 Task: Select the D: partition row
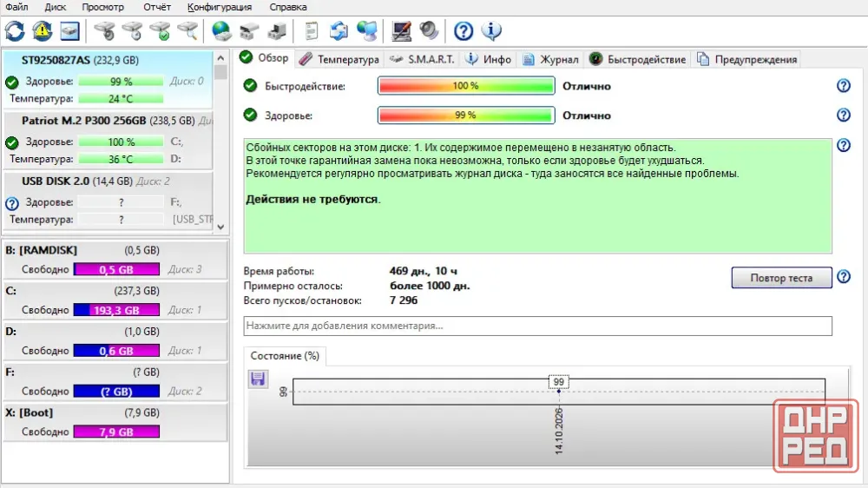pos(115,340)
